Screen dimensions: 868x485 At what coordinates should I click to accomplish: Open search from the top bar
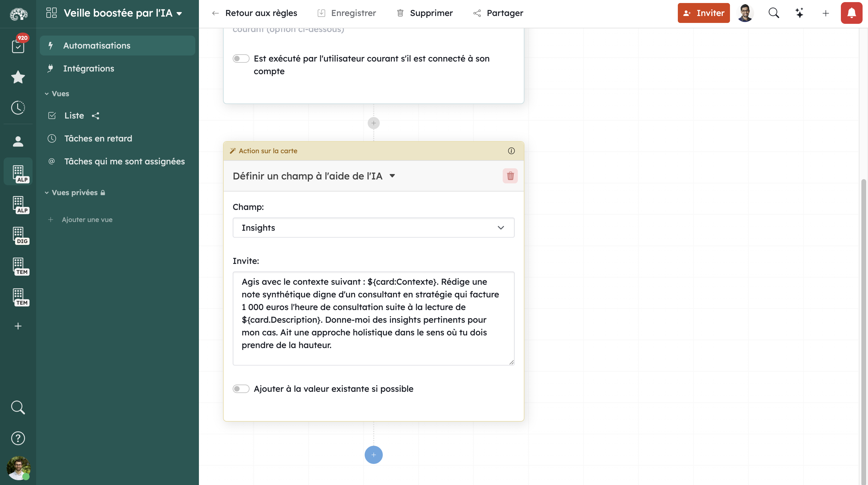(774, 13)
